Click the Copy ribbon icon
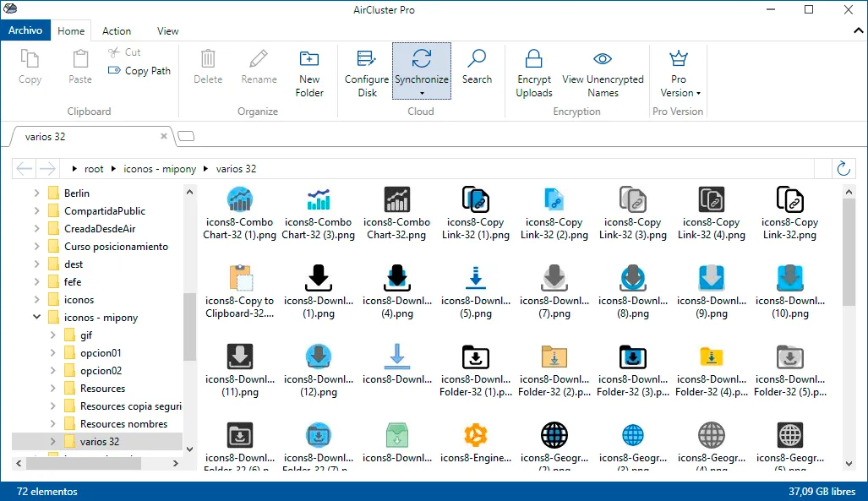Screen dimensions: 868x501 30,58
